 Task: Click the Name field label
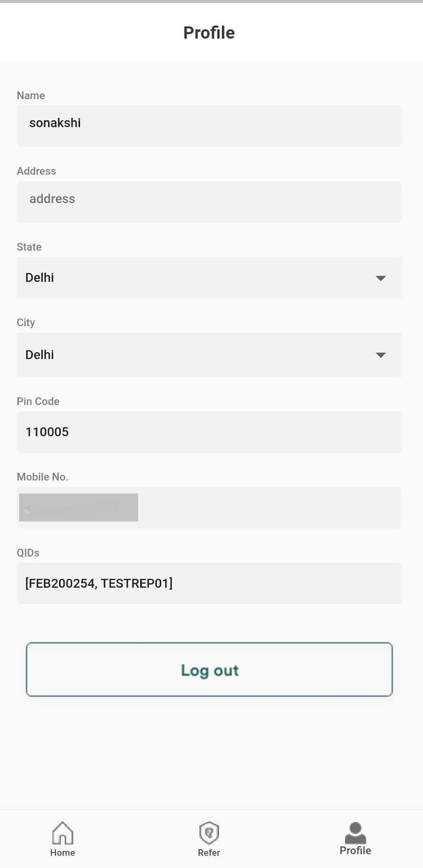[31, 95]
